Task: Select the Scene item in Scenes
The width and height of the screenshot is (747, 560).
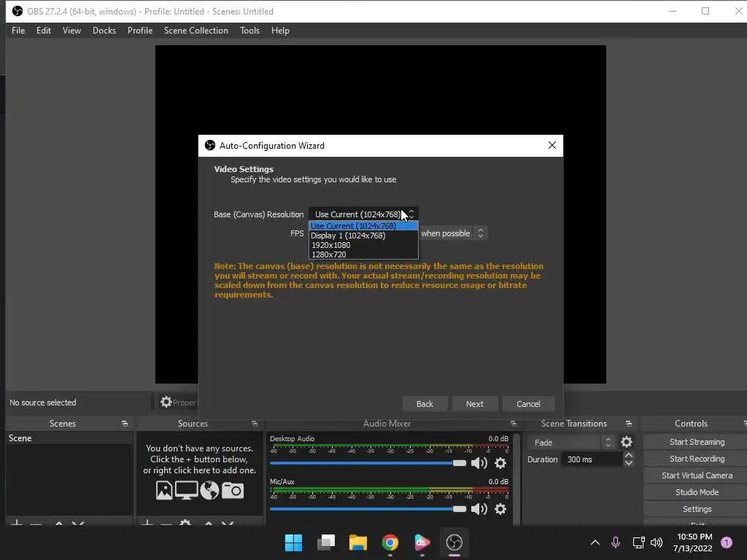Action: coord(69,438)
